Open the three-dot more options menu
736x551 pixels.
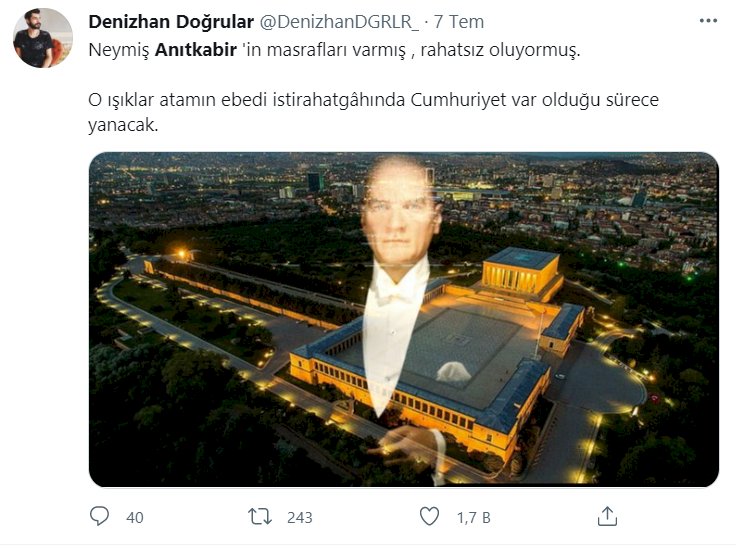(x=708, y=21)
